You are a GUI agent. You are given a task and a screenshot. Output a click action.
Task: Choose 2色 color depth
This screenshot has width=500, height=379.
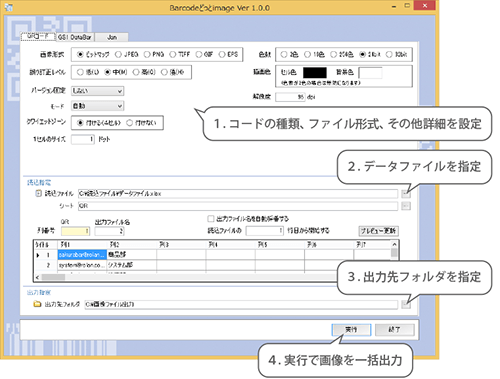coord(289,54)
